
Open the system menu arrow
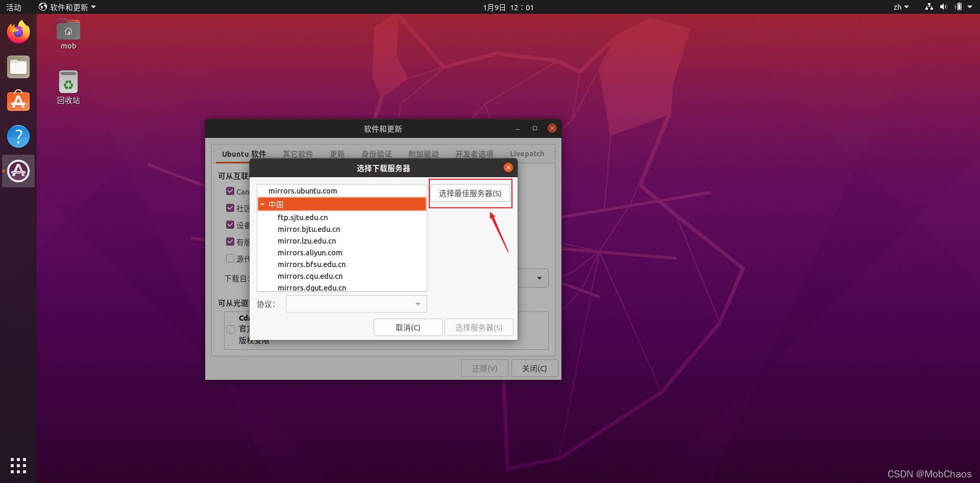pyautogui.click(x=970, y=7)
